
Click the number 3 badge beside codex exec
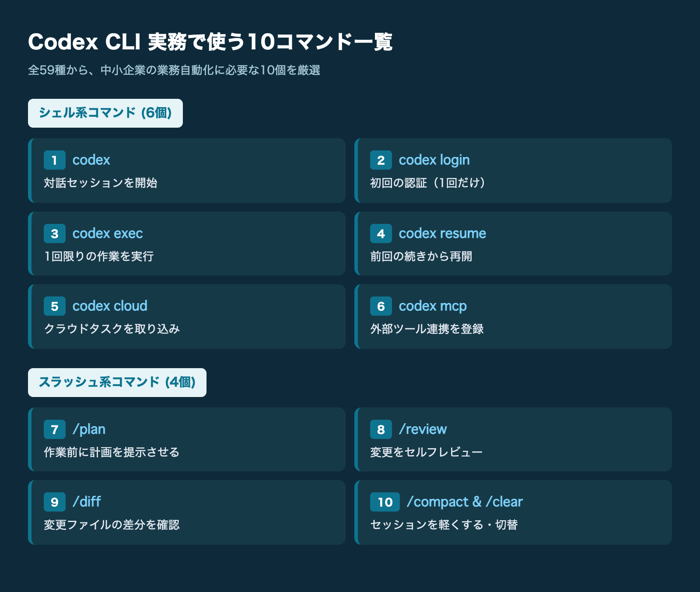(x=55, y=233)
